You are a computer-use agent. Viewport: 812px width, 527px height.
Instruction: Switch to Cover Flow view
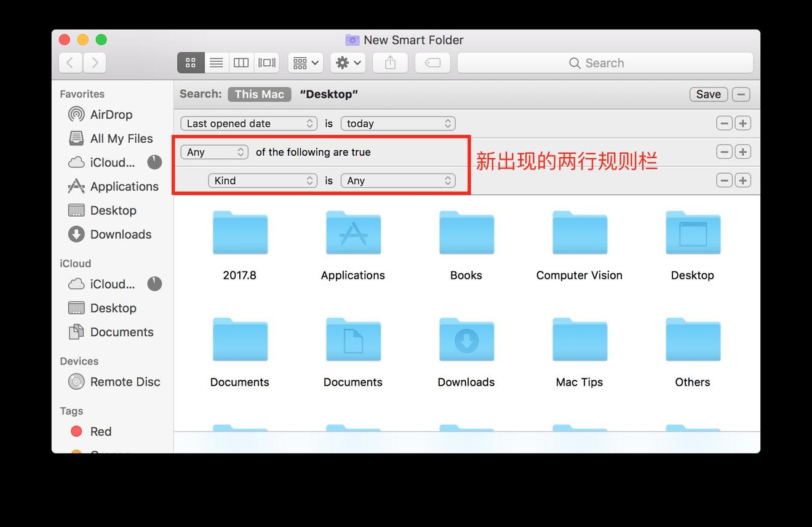click(x=266, y=62)
